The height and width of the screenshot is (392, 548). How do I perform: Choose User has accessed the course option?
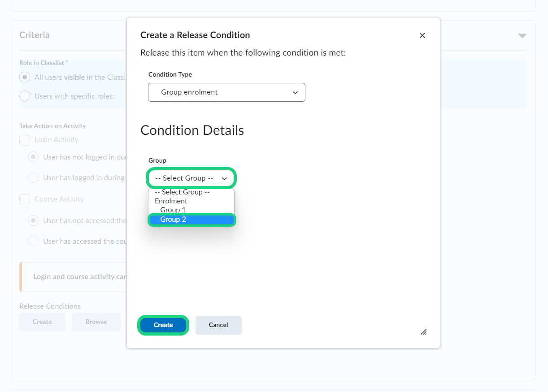coord(33,241)
